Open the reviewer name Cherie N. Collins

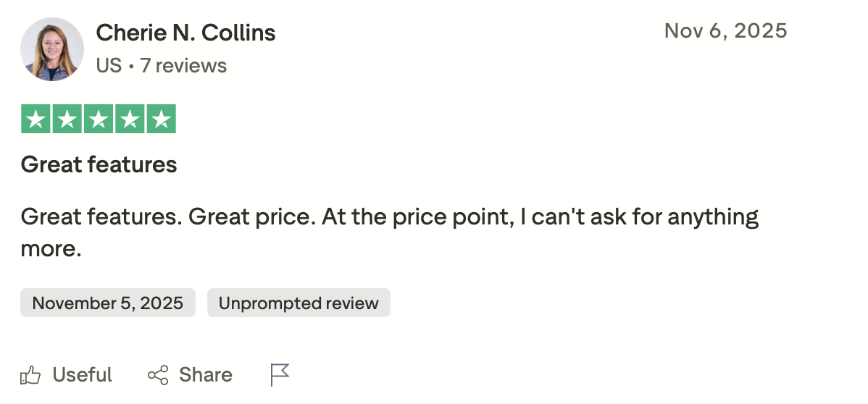pos(185,33)
